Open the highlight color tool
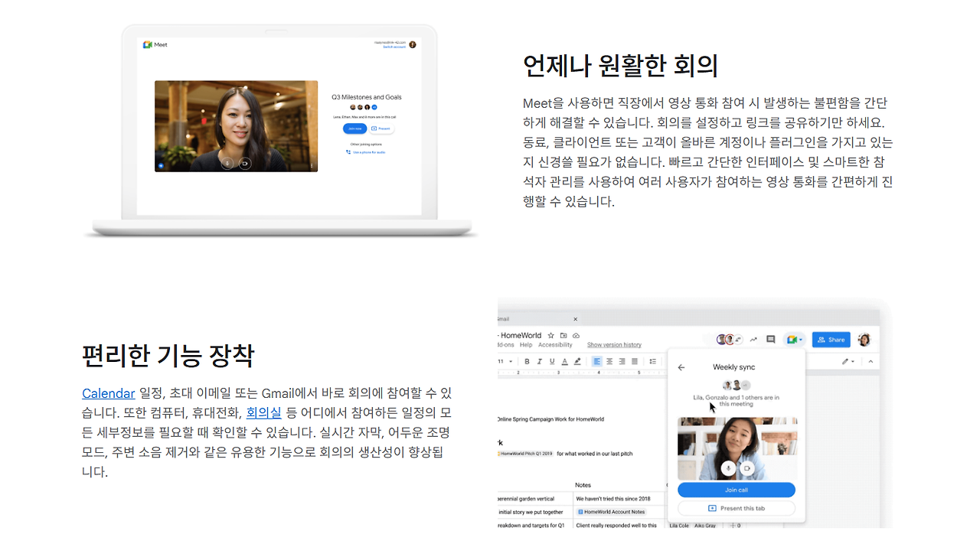The width and height of the screenshot is (980, 557). pos(577,361)
